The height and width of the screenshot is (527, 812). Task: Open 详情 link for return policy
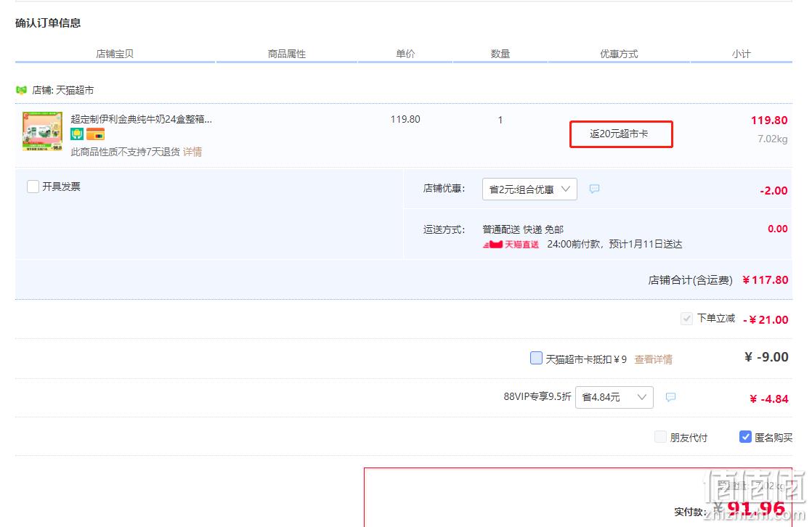tap(192, 152)
